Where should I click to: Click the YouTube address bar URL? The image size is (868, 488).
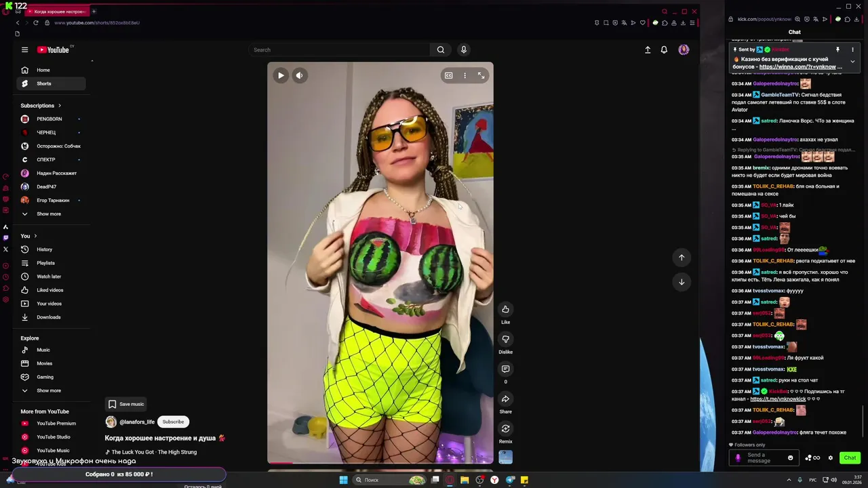tap(97, 23)
